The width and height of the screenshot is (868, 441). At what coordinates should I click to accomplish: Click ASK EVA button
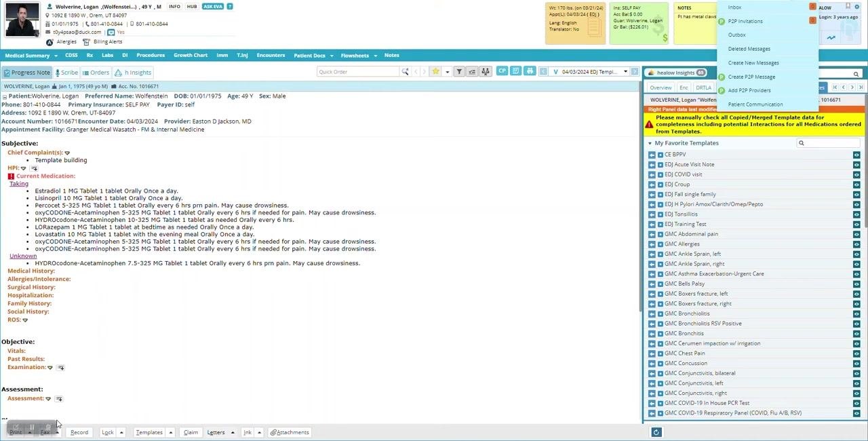tap(213, 7)
